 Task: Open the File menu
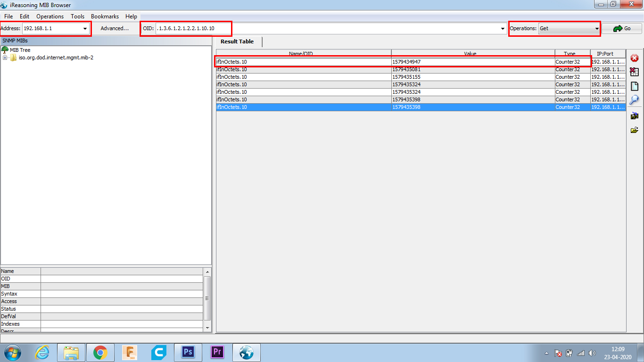point(8,16)
